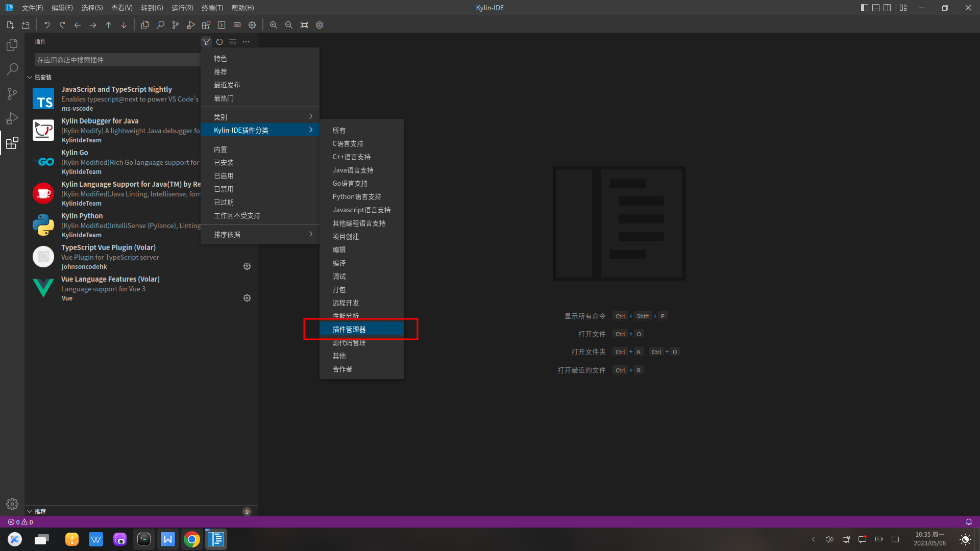Image resolution: width=980 pixels, height=551 pixels.
Task: Select Python语言支持 category
Action: coord(362,196)
